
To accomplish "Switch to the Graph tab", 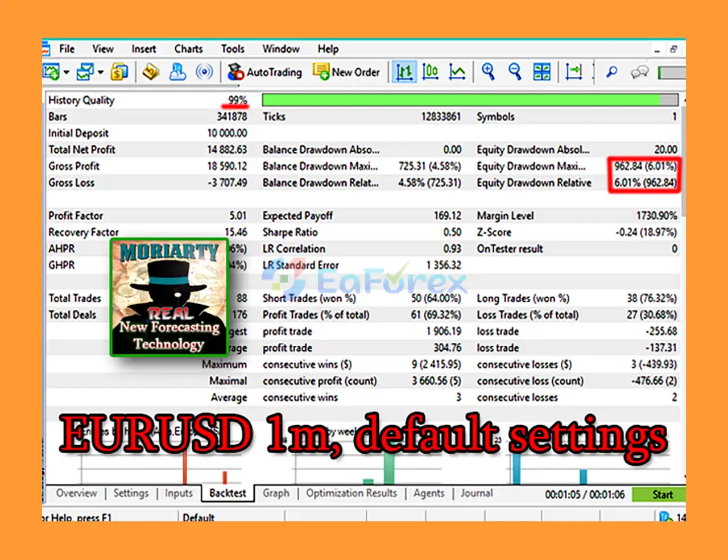I will (x=276, y=493).
